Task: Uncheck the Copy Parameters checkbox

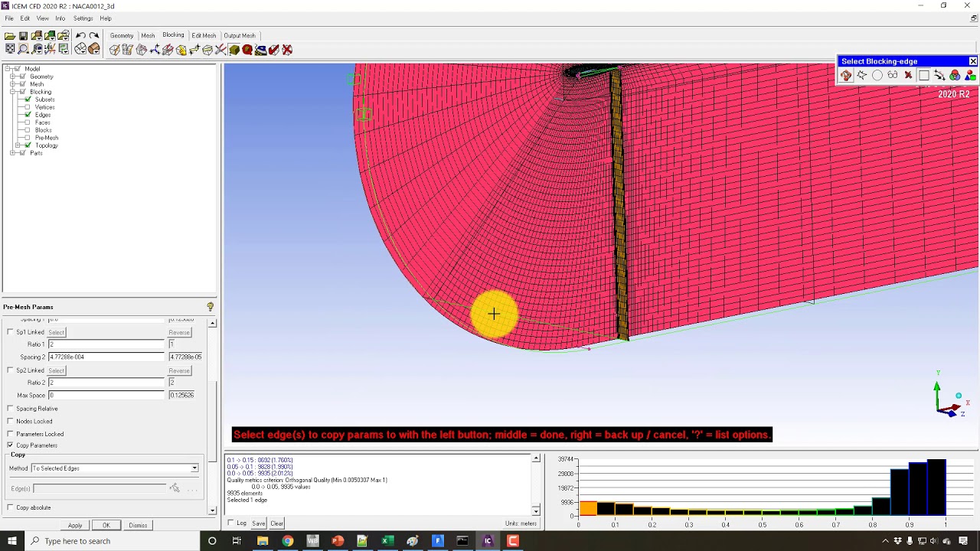Action: click(x=10, y=445)
